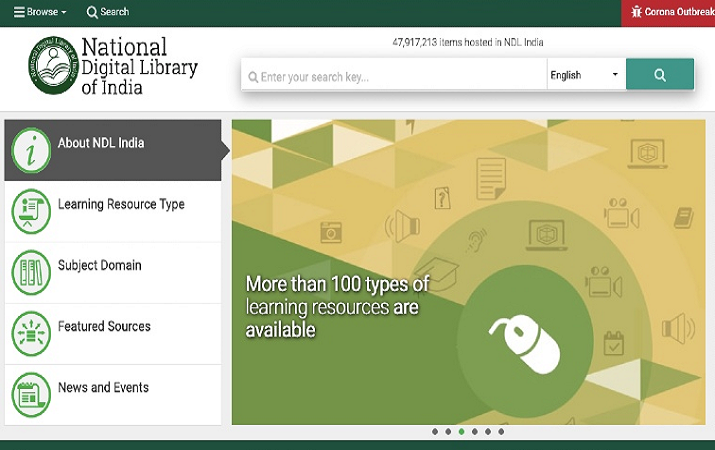Open the News and Events section
Viewport: 715px width, 450px height.
[103, 387]
